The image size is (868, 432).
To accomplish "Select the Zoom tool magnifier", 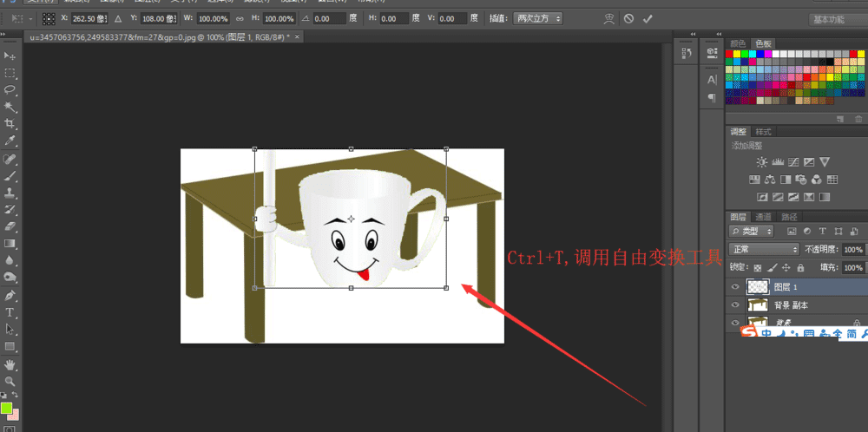I will [x=10, y=381].
